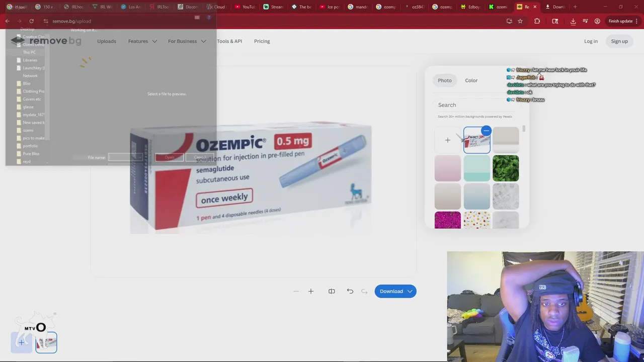Toggle the before/after compare view icon
The width and height of the screenshot is (644, 362).
pyautogui.click(x=332, y=291)
